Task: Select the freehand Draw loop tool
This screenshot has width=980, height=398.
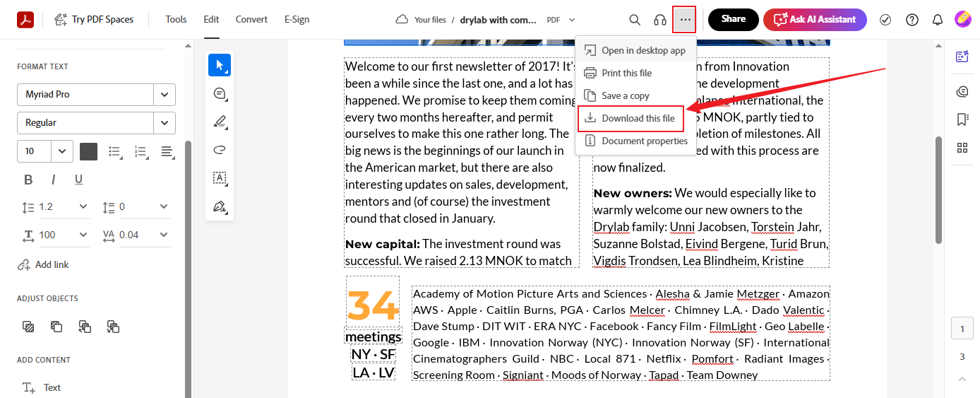Action: [x=220, y=150]
